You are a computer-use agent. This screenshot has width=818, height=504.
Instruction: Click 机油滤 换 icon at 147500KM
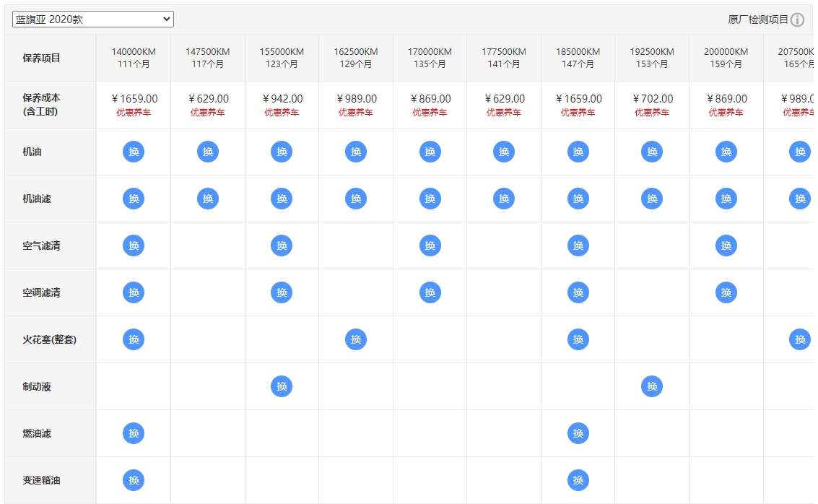[208, 199]
